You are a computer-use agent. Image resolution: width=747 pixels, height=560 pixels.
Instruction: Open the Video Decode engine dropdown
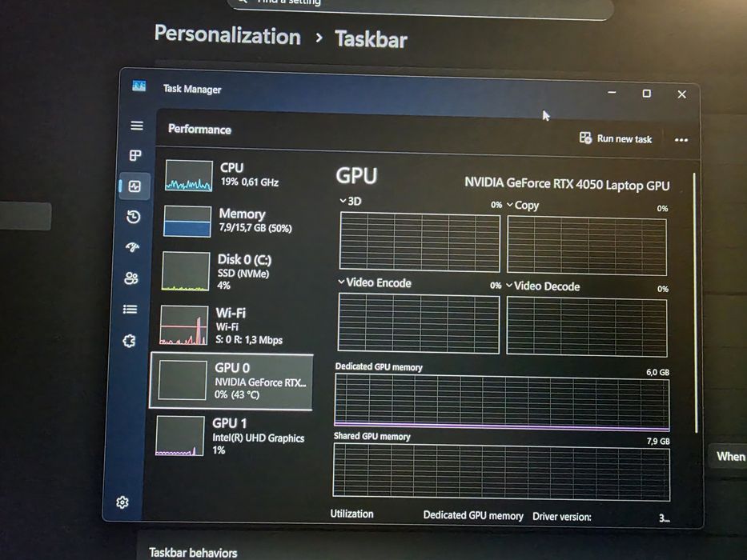(543, 286)
